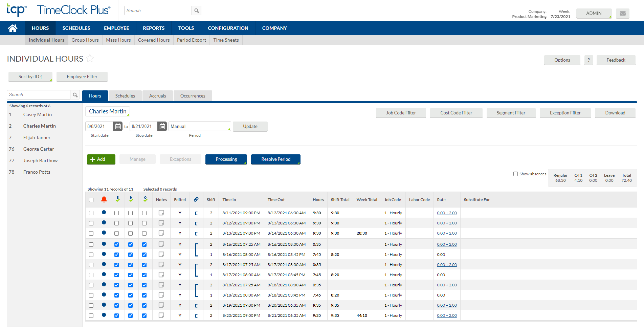Click the Download button
The image size is (644, 328).
615,113
